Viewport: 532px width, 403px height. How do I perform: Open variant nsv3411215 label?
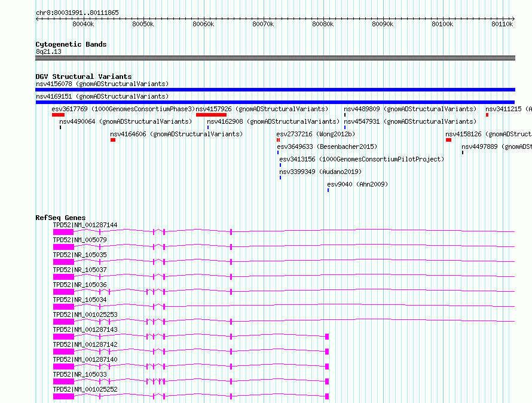click(508, 109)
